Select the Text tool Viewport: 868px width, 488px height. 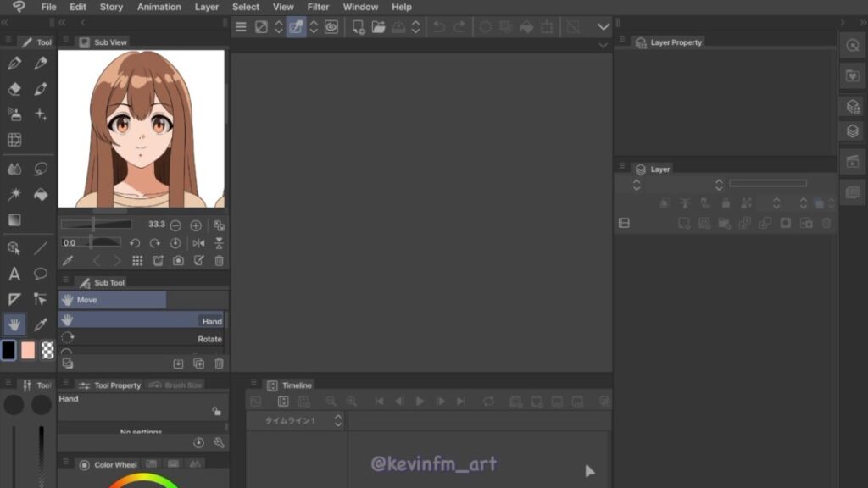pos(14,274)
